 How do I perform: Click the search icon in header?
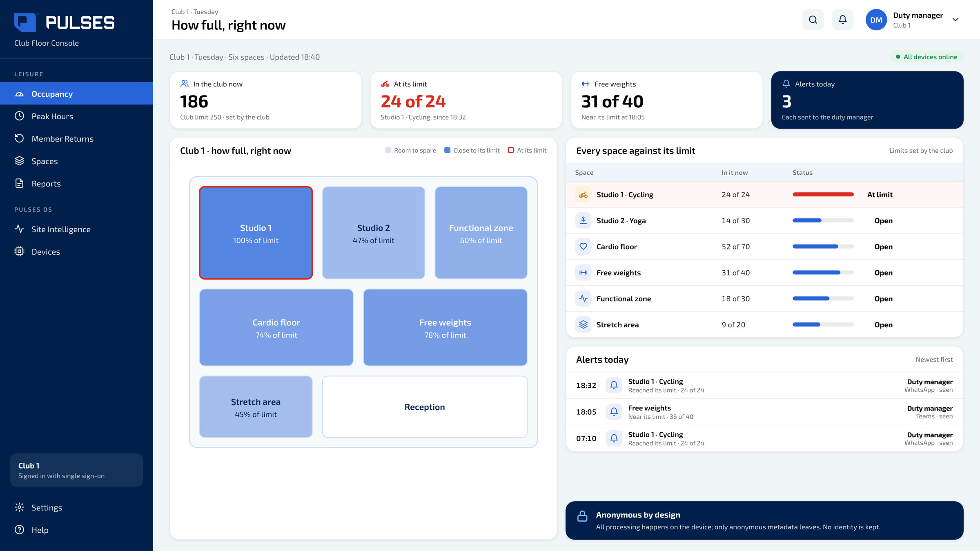click(813, 20)
